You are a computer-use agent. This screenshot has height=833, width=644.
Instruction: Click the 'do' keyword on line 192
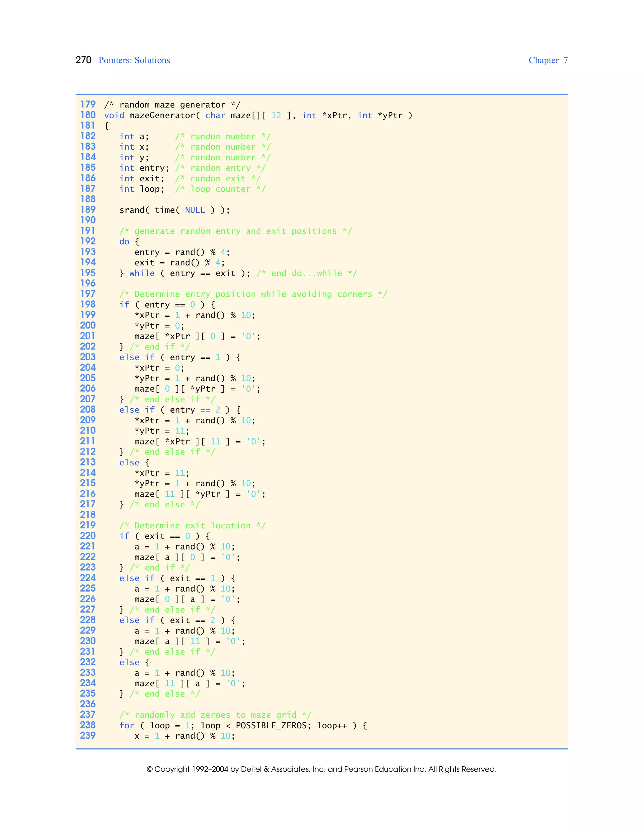125,241
